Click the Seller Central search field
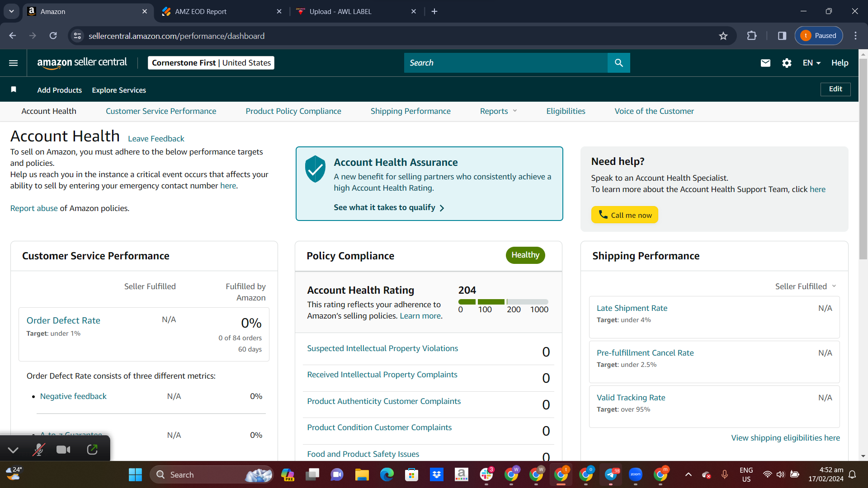Image resolution: width=868 pixels, height=488 pixels. [x=506, y=63]
